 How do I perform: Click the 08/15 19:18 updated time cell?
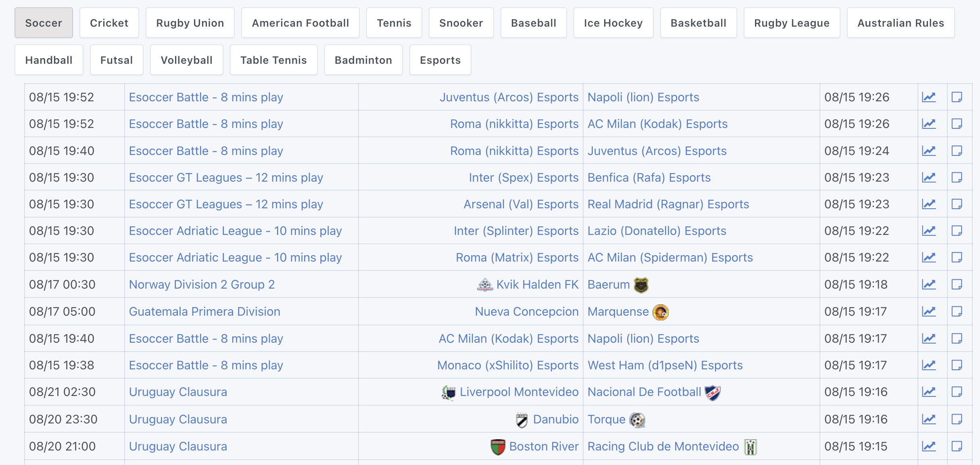[869, 285]
